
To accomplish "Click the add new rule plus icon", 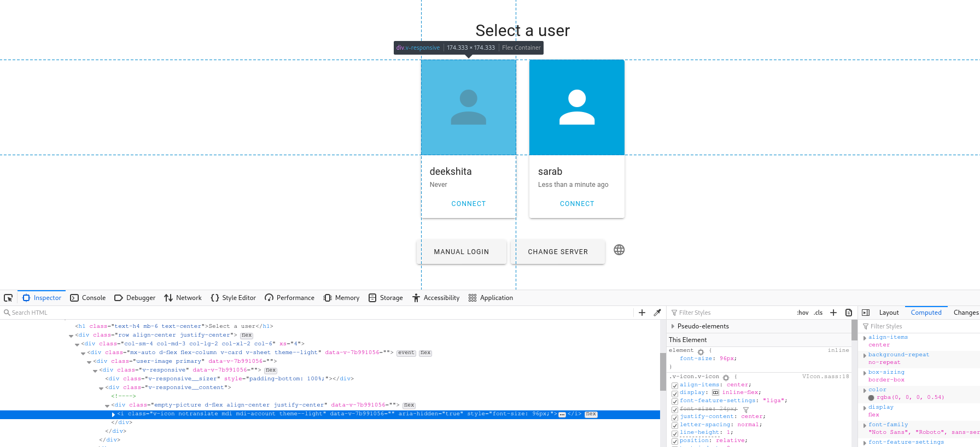I will pyautogui.click(x=833, y=313).
